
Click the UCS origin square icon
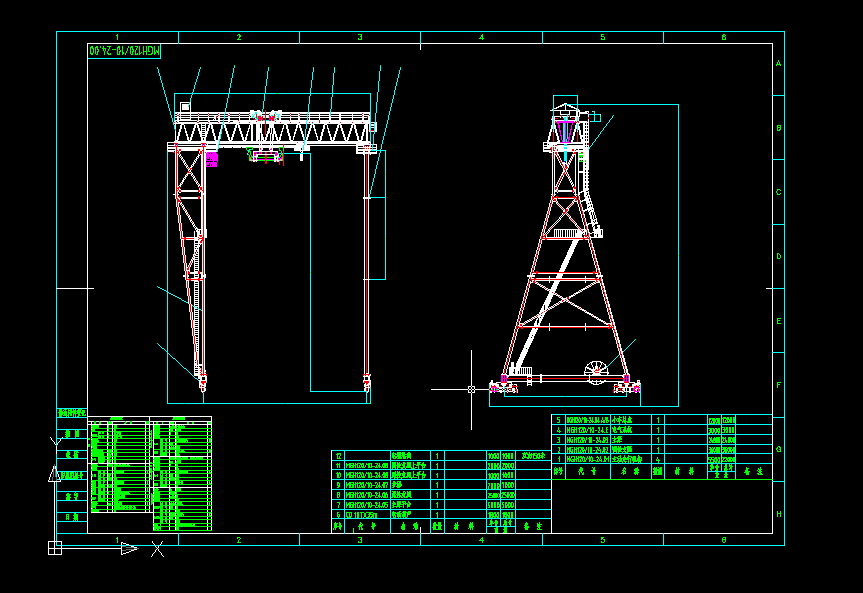tap(55, 548)
